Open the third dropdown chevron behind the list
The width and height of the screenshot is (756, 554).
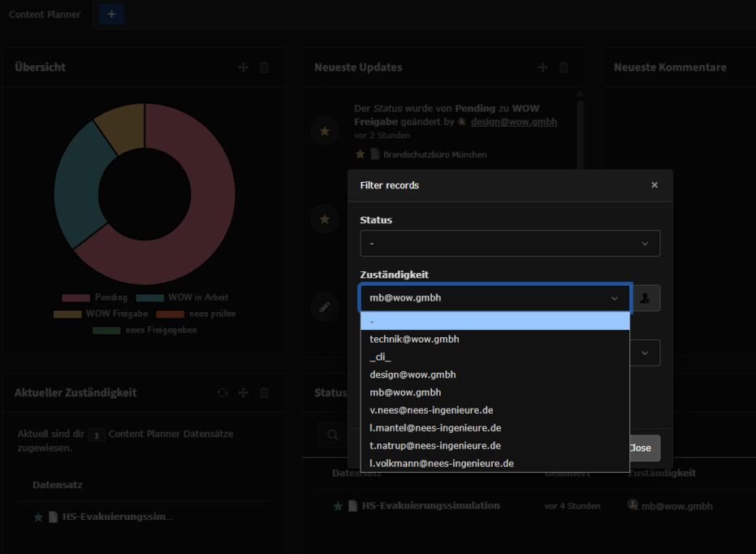coord(645,353)
